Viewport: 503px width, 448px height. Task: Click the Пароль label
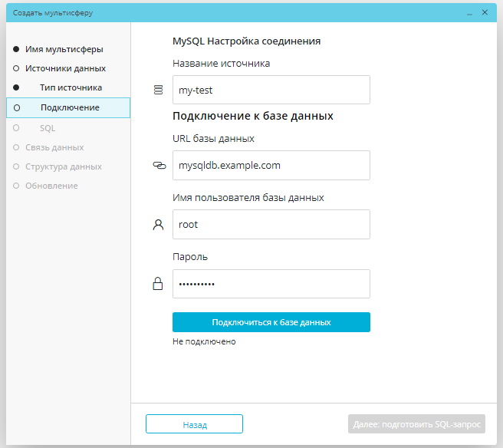point(190,257)
